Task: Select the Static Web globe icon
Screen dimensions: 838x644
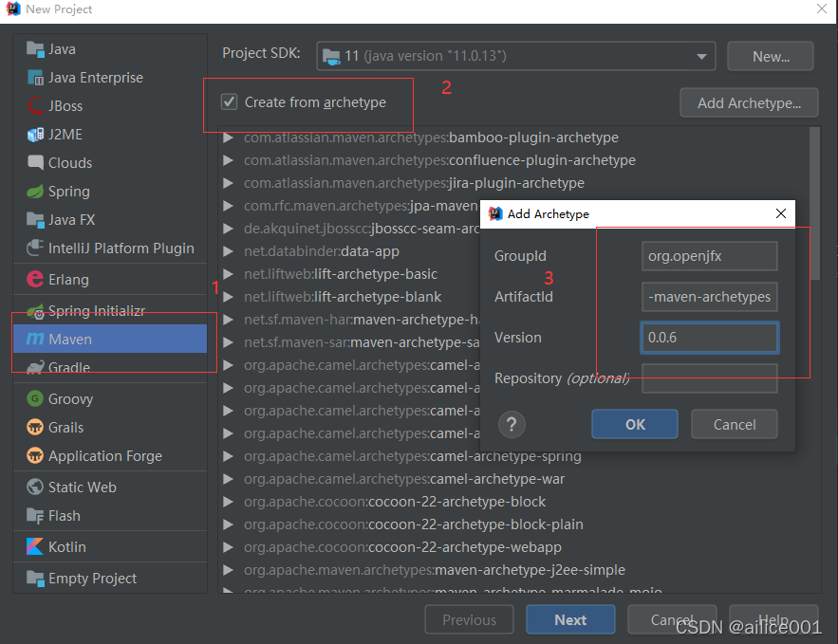Action: 35,487
